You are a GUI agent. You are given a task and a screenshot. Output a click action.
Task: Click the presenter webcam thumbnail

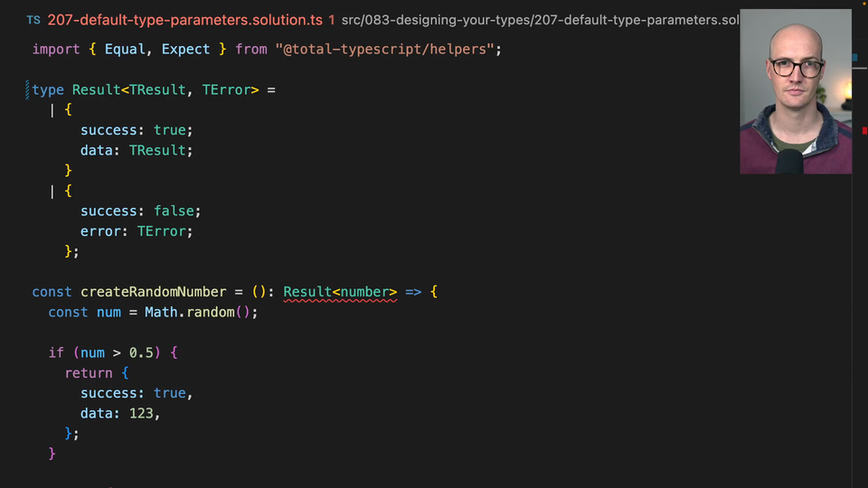pos(795,91)
